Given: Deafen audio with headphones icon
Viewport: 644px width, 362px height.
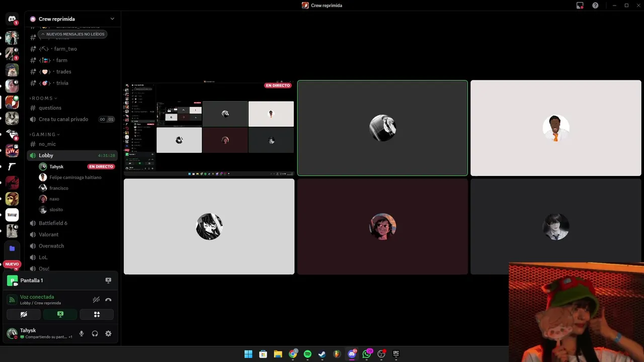Looking at the screenshot, I should 95,333.
